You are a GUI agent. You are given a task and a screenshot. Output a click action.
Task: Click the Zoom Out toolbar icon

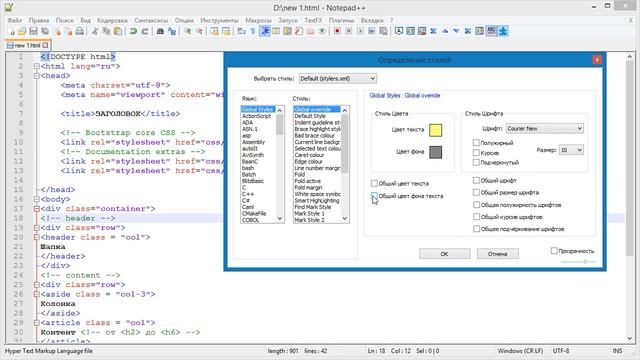point(199,31)
